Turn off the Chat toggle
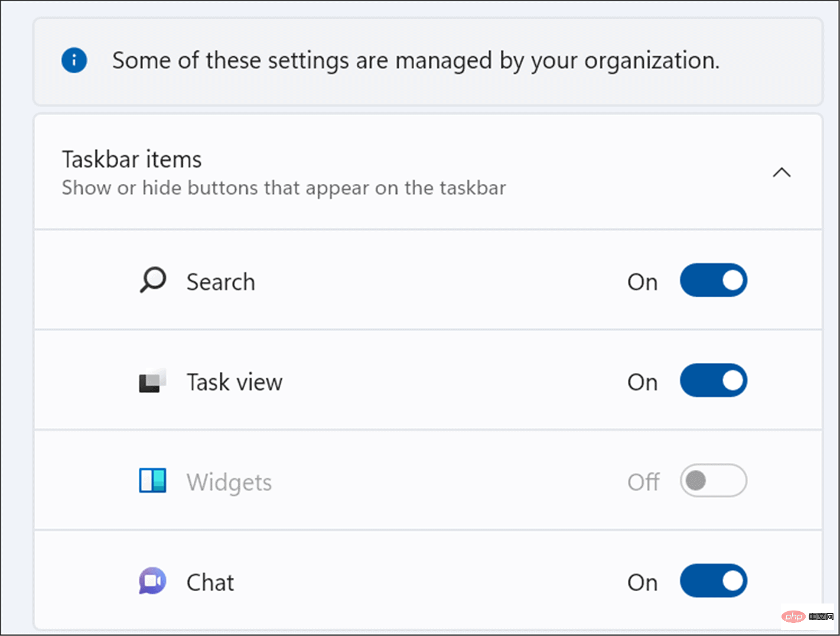Screen dimensions: 840x636 pyautogui.click(x=714, y=580)
